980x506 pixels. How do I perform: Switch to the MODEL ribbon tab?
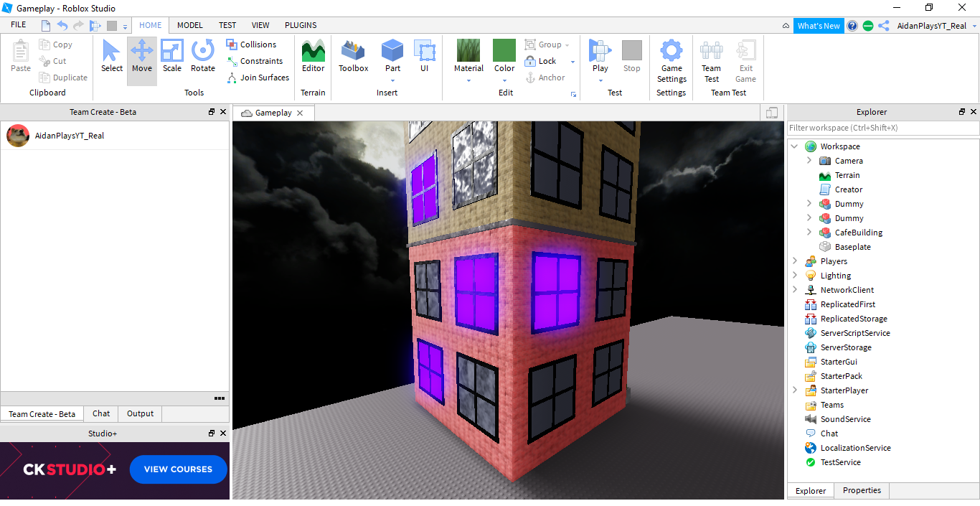pyautogui.click(x=190, y=25)
